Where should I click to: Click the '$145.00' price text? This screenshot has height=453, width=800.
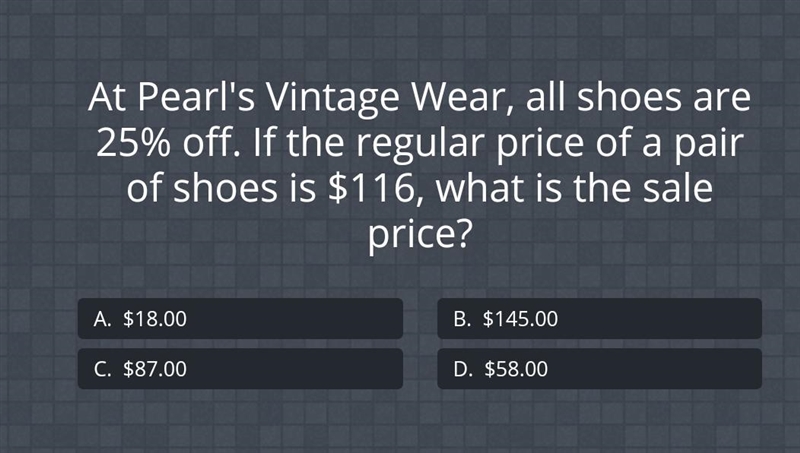point(520,319)
